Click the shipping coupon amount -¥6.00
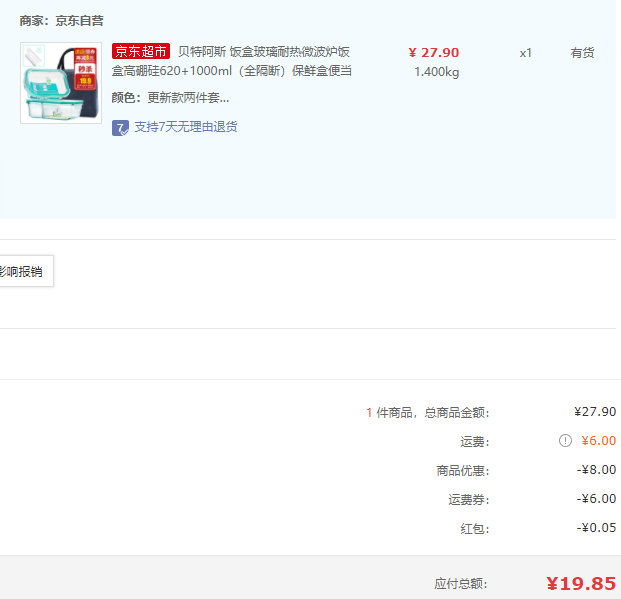Viewport: 621px width, 599px height. tap(596, 499)
